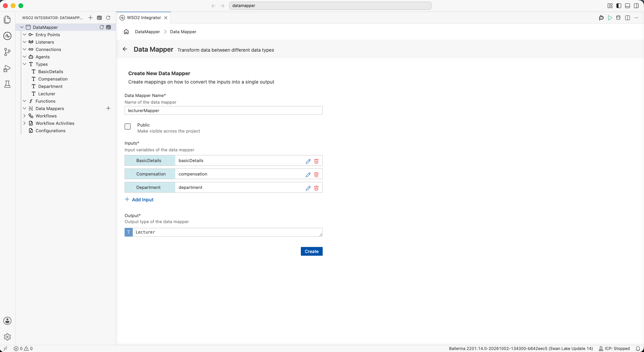644x352 pixels.
Task: Delete the compensation input
Action: pyautogui.click(x=316, y=174)
